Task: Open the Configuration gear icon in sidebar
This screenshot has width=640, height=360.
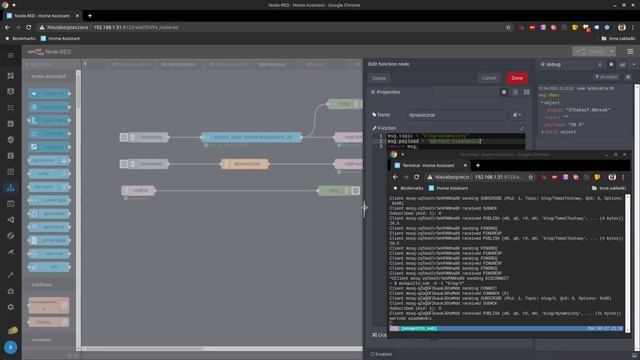Action: pos(11,307)
